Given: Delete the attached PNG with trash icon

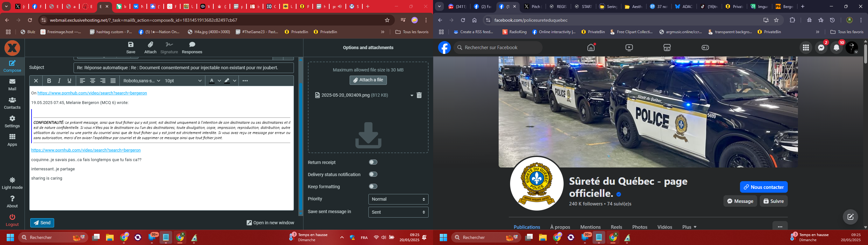Looking at the screenshot, I should tap(419, 95).
